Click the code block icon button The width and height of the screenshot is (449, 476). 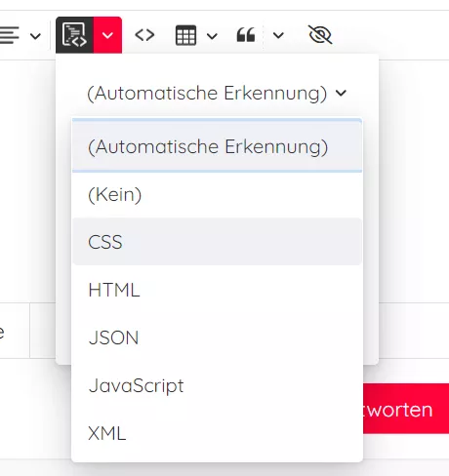pyautogui.click(x=74, y=35)
